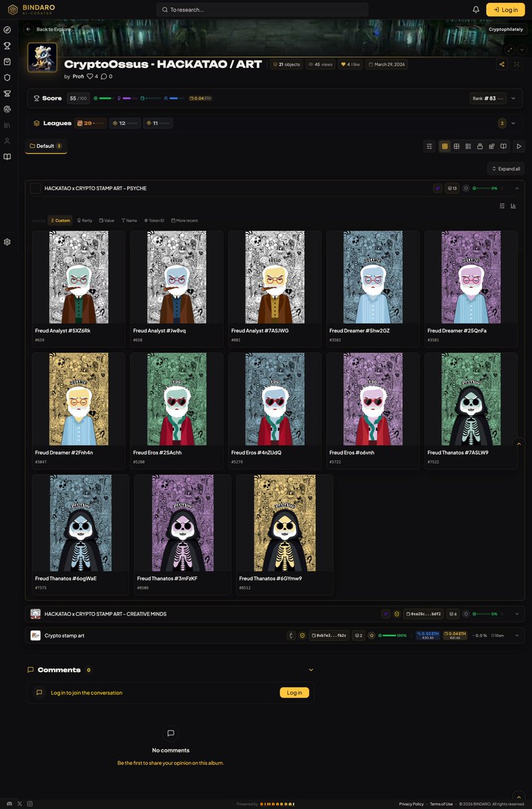Focus the 'To research...' search field
The height and width of the screenshot is (809, 532).
point(262,9)
